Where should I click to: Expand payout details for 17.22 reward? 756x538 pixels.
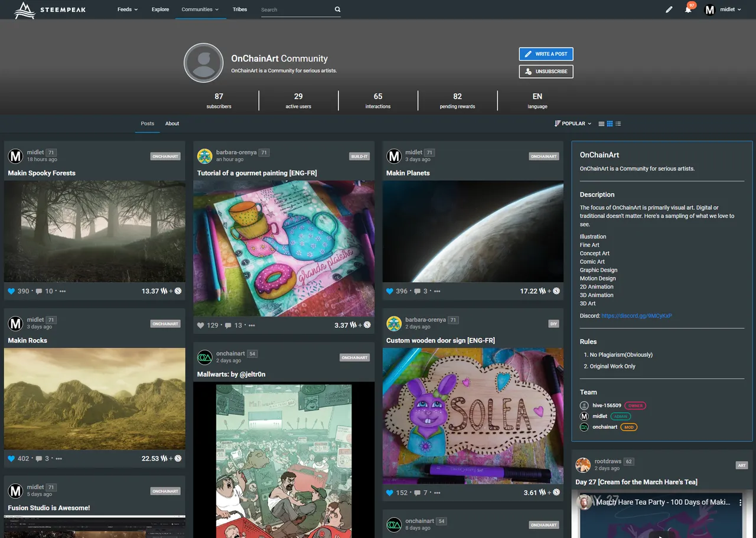(540, 291)
